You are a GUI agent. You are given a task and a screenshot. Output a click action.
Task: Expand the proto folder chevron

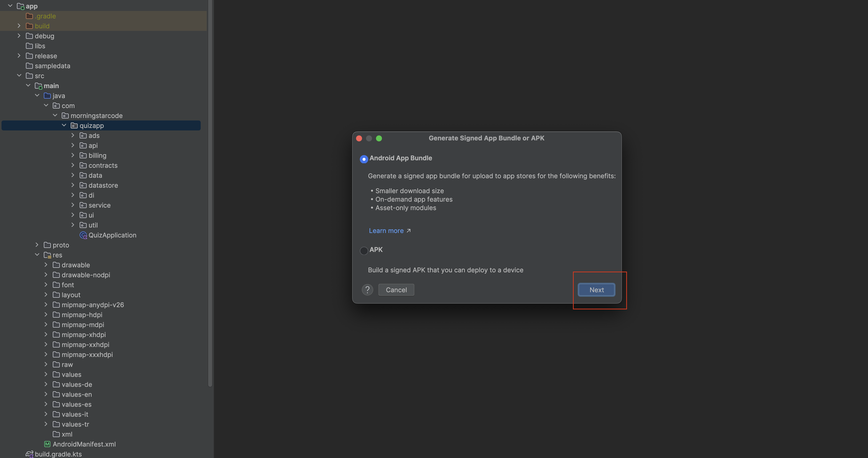37,245
